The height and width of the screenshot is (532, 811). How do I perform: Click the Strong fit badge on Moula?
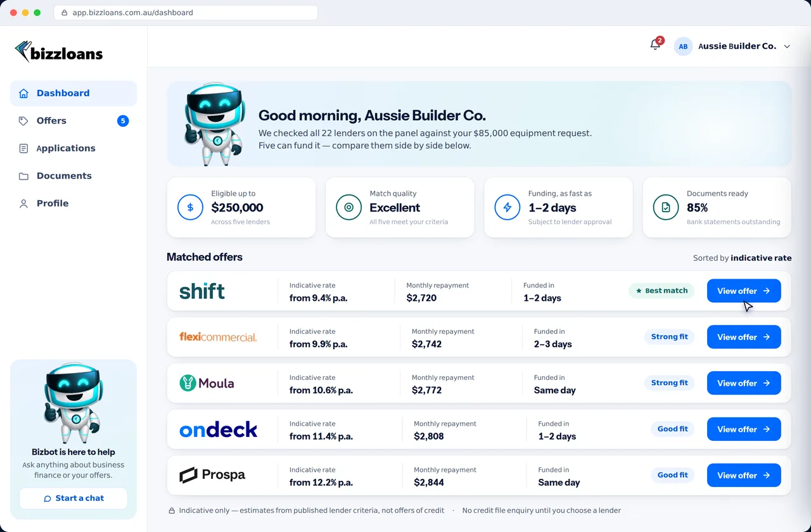click(669, 383)
